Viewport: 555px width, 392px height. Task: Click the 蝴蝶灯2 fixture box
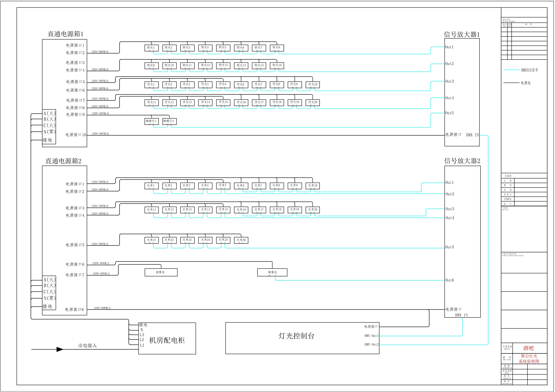point(169,121)
